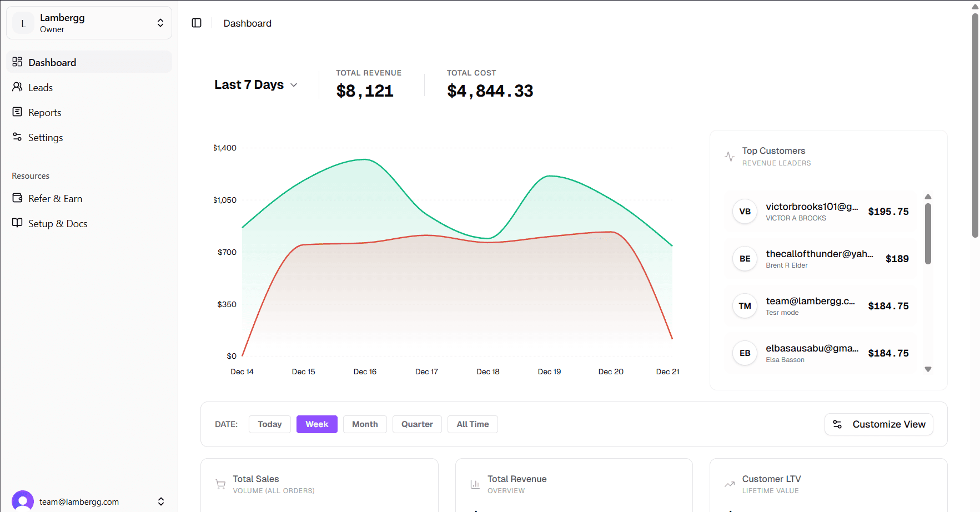Select the Week tab in date filters
This screenshot has width=980, height=512.
(x=316, y=424)
